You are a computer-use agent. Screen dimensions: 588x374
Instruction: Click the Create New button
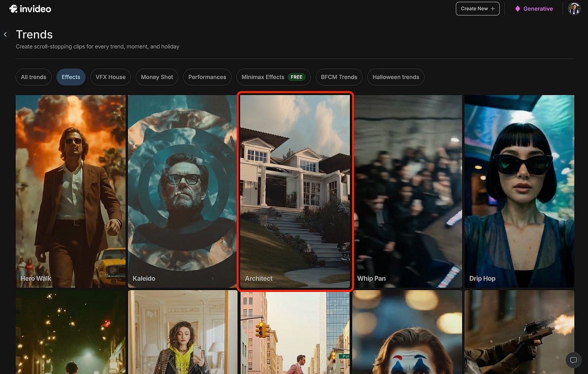pyautogui.click(x=477, y=8)
